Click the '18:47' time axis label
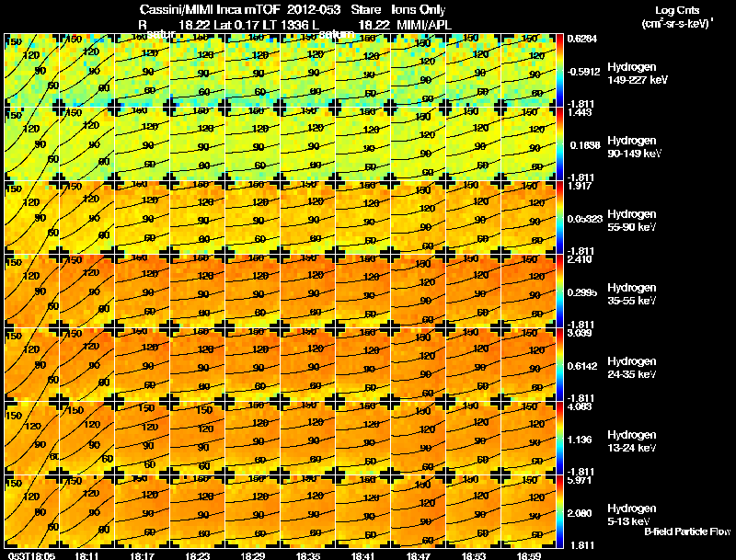Screen dimensions: 736x560 (419, 555)
